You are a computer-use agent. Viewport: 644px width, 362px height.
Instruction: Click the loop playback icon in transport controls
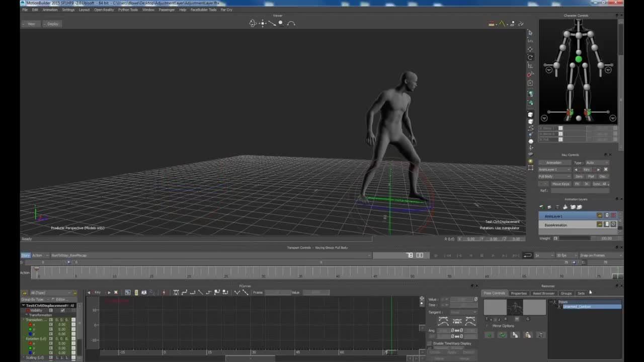[x=527, y=255]
